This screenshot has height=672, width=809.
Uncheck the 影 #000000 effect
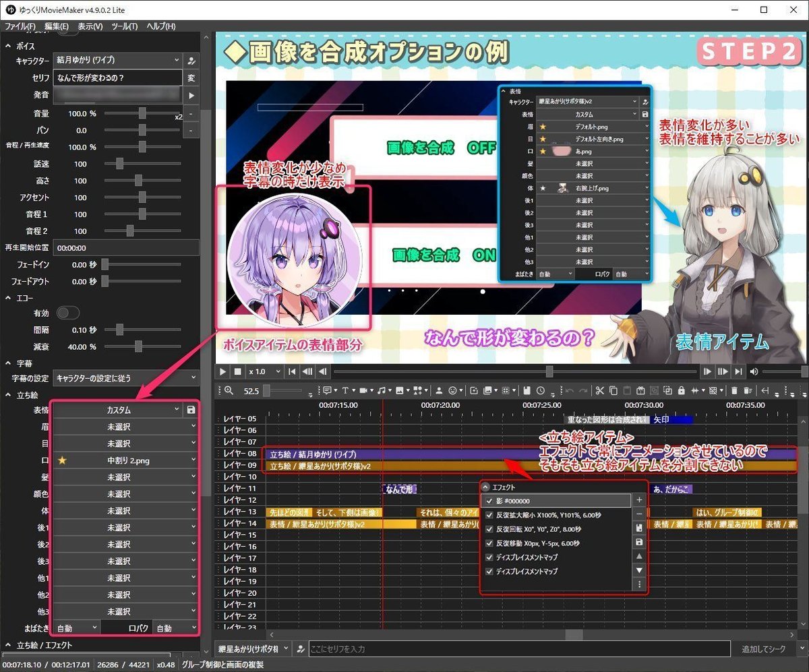(490, 501)
